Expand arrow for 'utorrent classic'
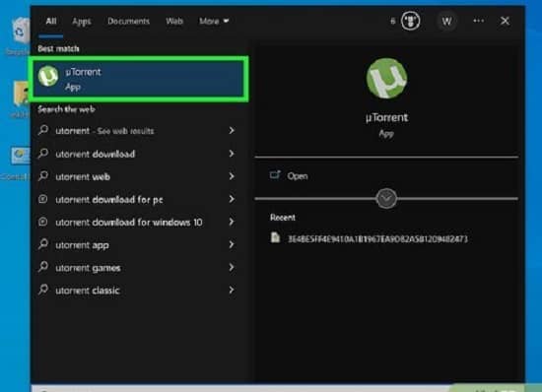542x392 pixels. click(232, 290)
